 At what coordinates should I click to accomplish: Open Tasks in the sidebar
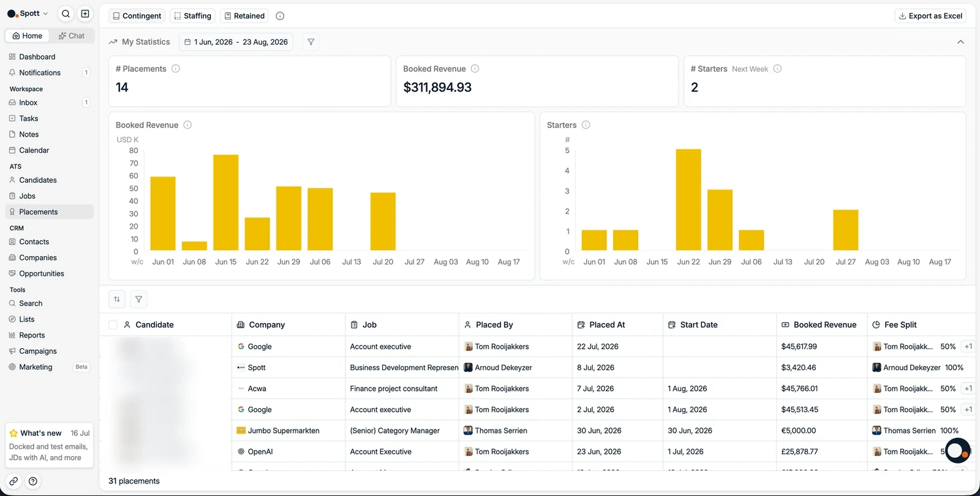point(49,119)
